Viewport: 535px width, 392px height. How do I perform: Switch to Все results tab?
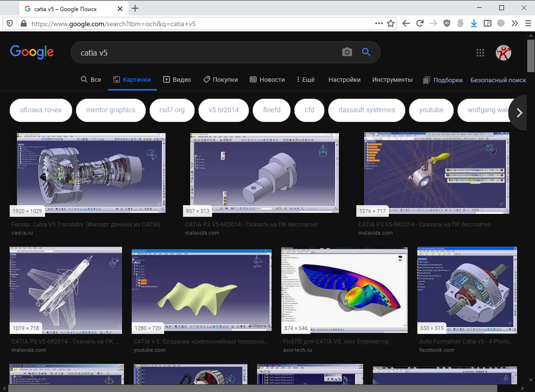[x=91, y=79]
